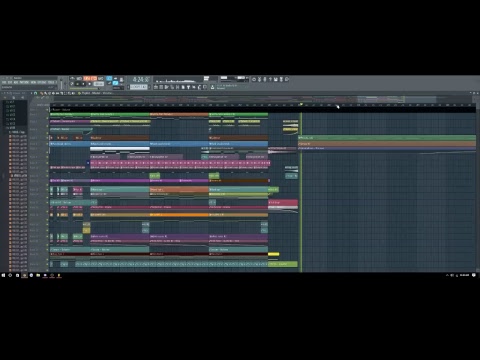Adjust the master volume slider

coord(61,83)
